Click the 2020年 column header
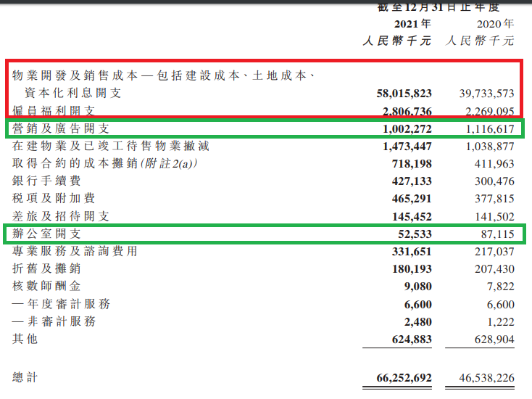The height and width of the screenshot is (399, 532). tap(493, 23)
